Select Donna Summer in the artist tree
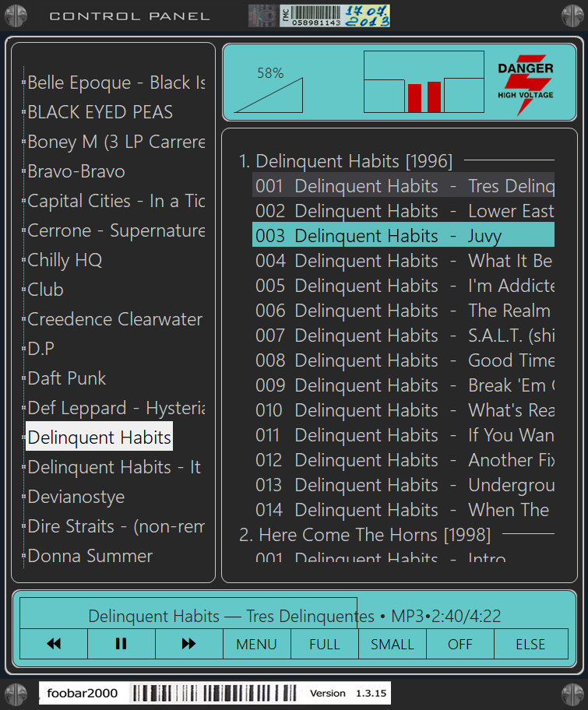 tap(90, 556)
